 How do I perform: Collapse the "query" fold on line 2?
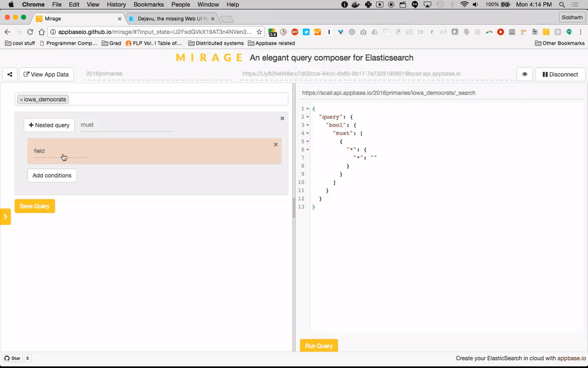pyautogui.click(x=307, y=117)
